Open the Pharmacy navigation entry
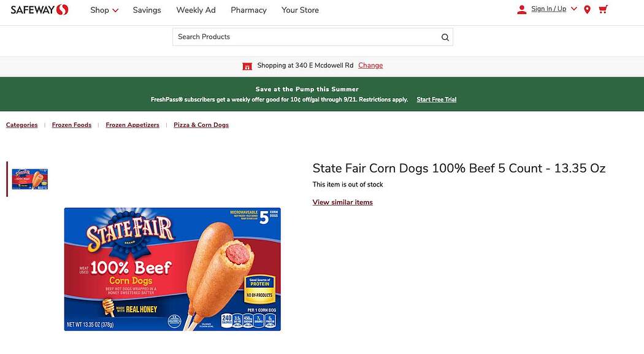The width and height of the screenshot is (644, 354). (x=248, y=10)
